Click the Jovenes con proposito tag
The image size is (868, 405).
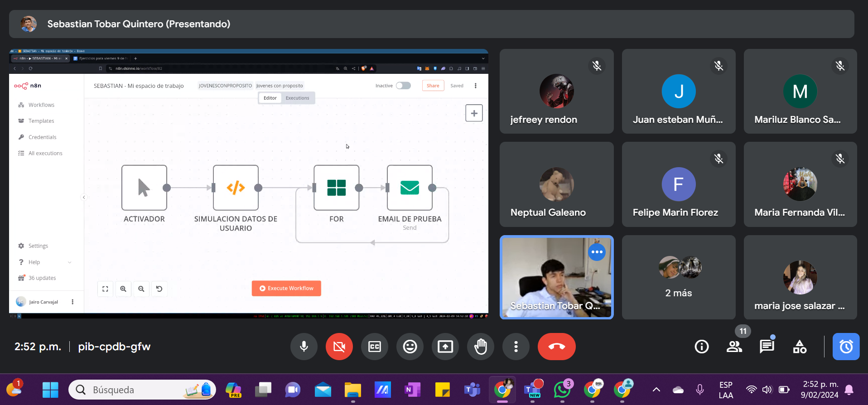pyautogui.click(x=280, y=86)
